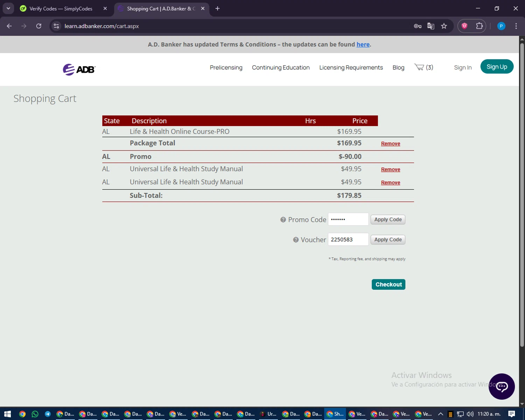525x420 pixels.
Task: Open the shopping cart icon showing (3)
Action: (x=423, y=67)
